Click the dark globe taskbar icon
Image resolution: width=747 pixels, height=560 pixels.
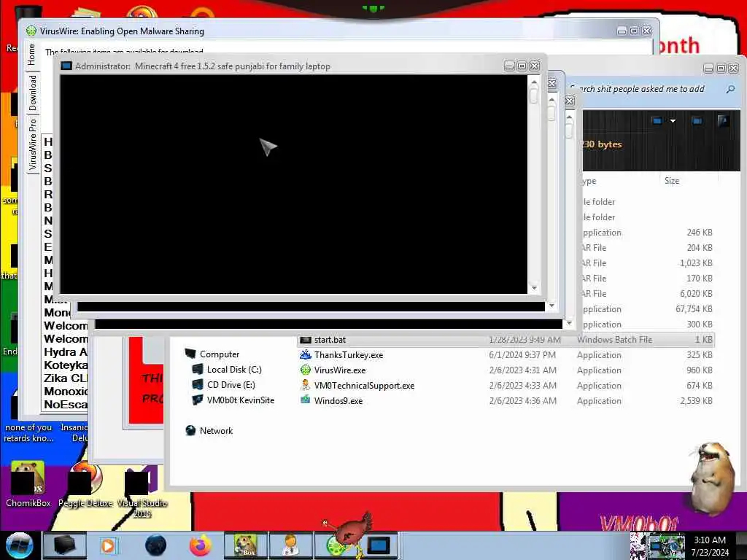pos(156,545)
